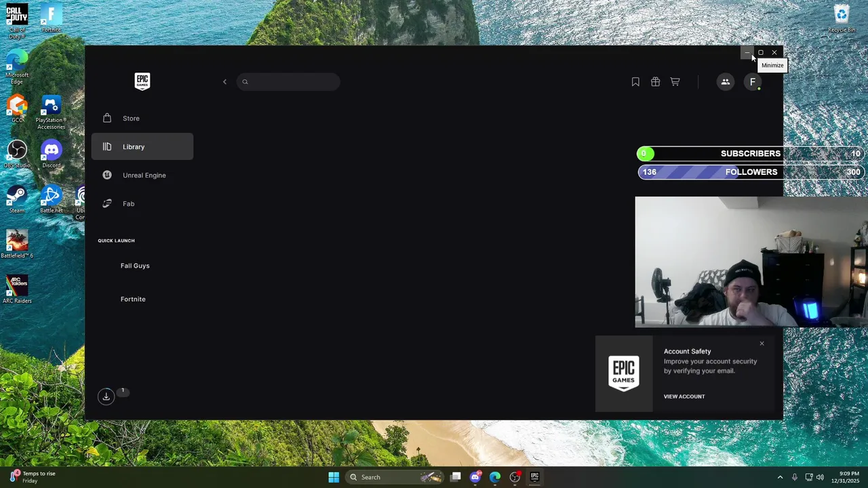Open the Windows Start menu
This screenshot has height=488, width=868.
tap(334, 477)
